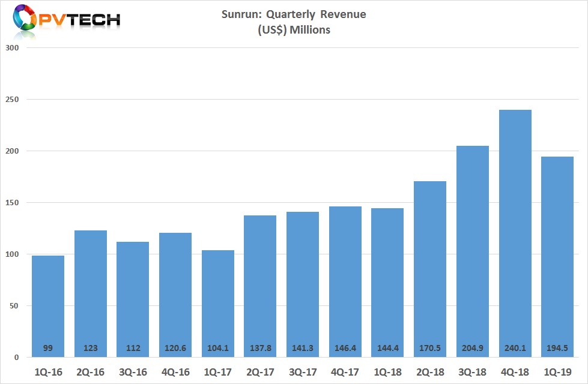Select the 3Q-16 bar
This screenshot has width=588, height=384.
[x=133, y=299]
